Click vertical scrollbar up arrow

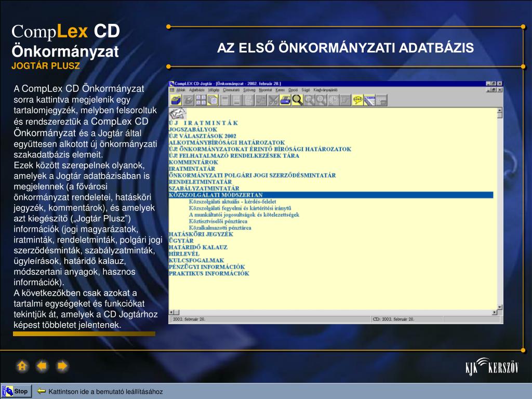click(499, 110)
